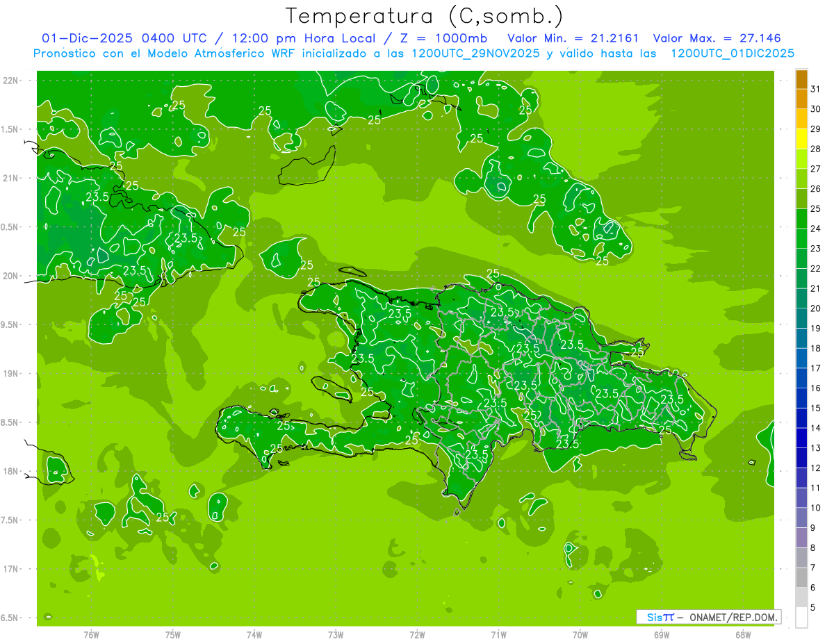This screenshot has height=644, width=834.
Task: Click the '19N' latitude axis label
Action: coord(10,374)
